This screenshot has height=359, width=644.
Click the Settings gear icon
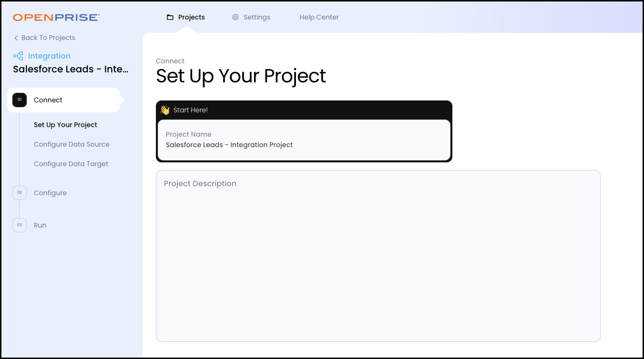(235, 18)
